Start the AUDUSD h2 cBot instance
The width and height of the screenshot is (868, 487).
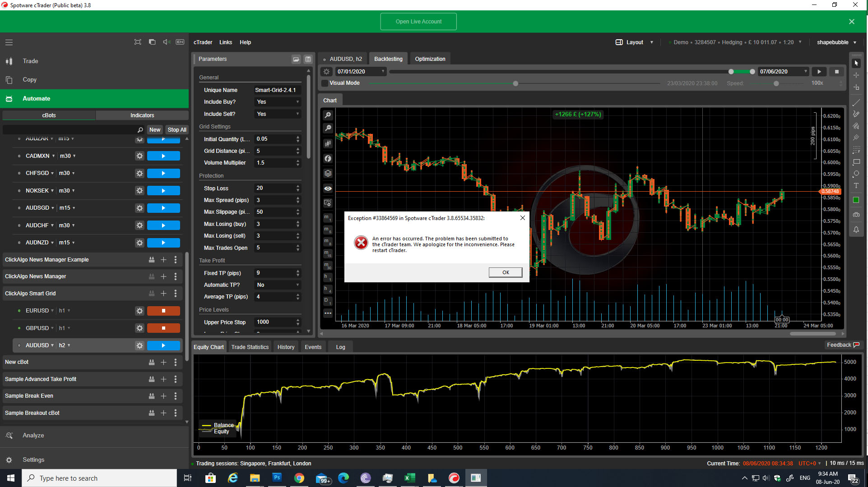click(x=163, y=345)
